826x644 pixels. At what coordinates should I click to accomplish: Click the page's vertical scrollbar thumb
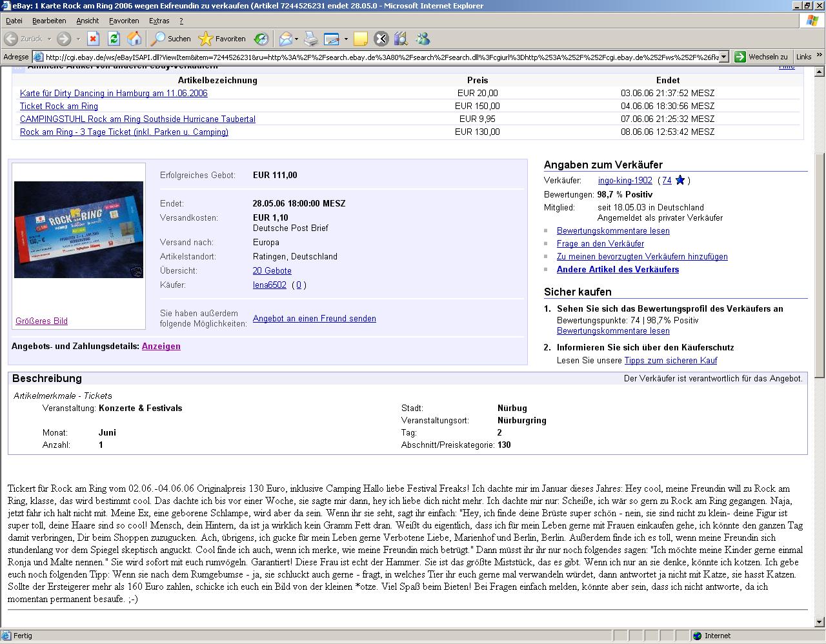point(820,265)
